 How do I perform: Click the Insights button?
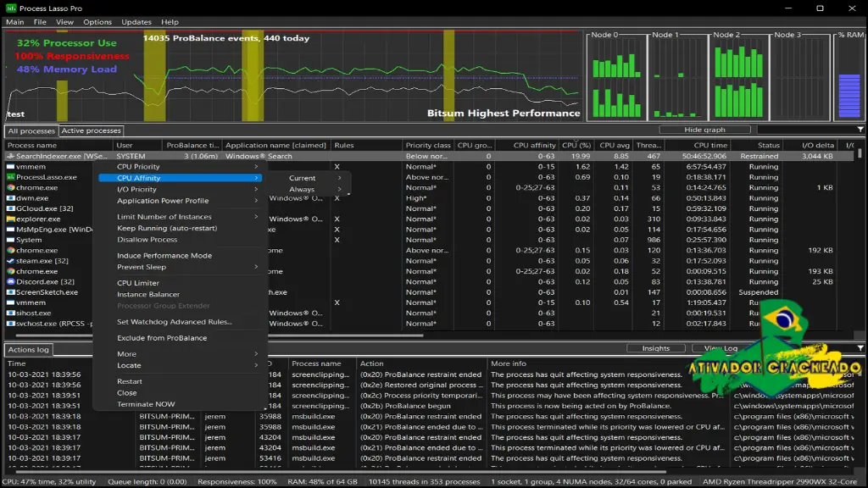655,348
